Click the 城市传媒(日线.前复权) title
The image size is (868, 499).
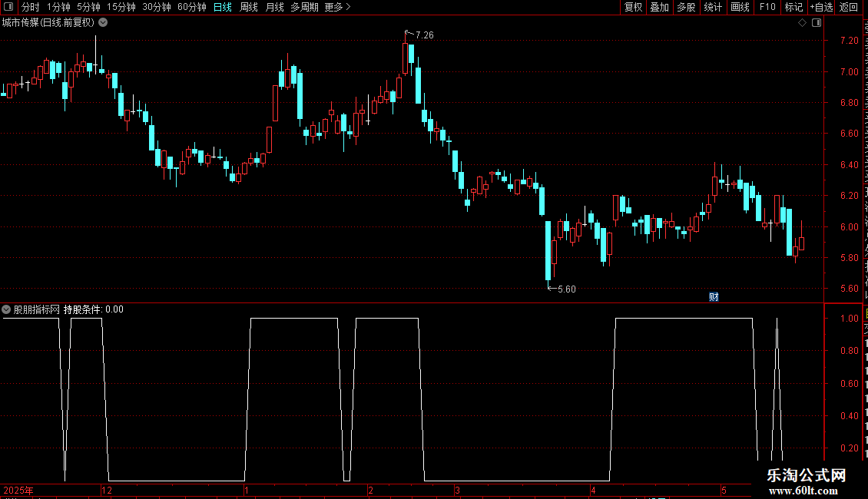(x=48, y=23)
